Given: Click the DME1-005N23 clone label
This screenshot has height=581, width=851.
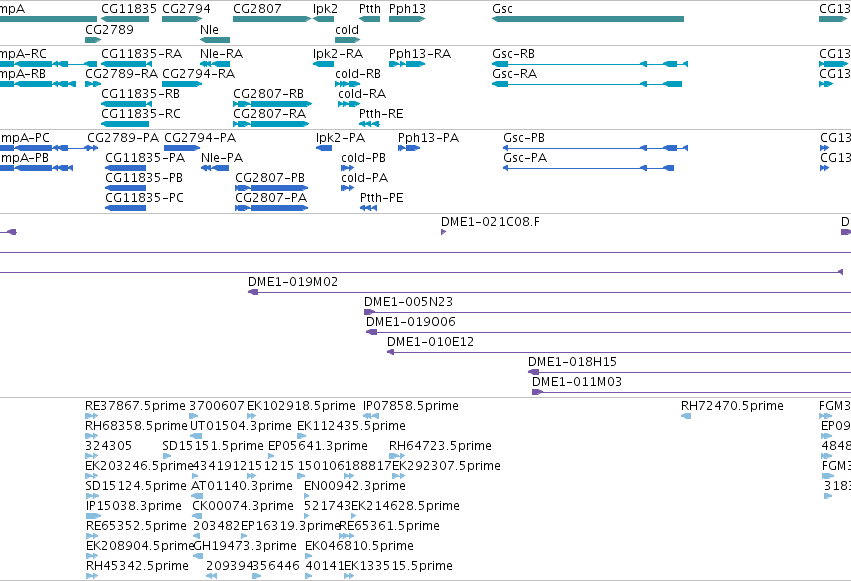Looking at the screenshot, I should click(x=408, y=302).
